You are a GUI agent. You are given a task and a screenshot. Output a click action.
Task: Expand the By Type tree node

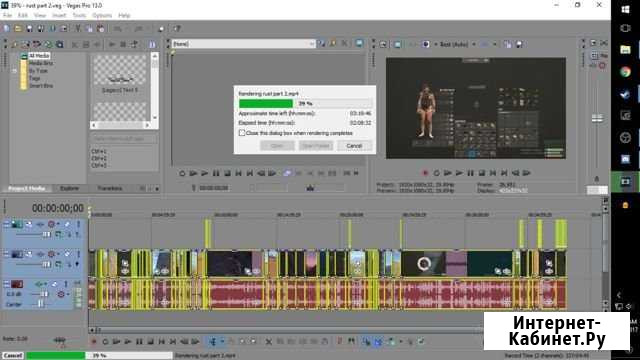tap(15, 71)
